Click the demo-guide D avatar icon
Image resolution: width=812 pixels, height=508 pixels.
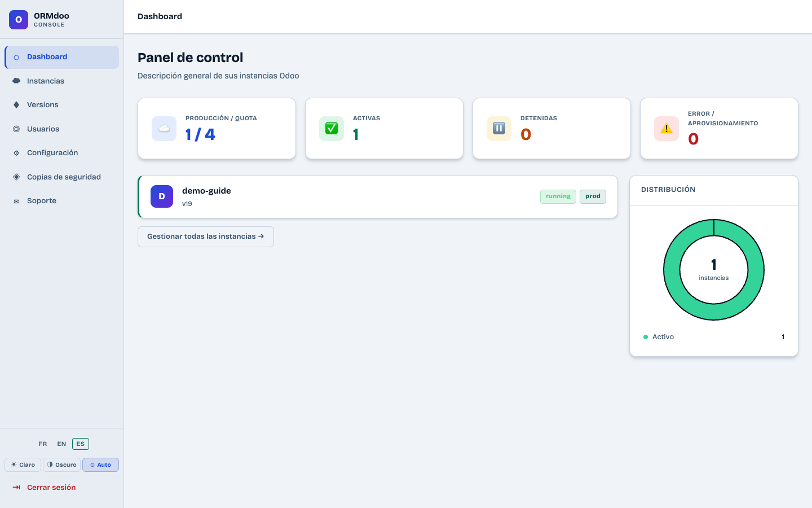pyautogui.click(x=162, y=196)
